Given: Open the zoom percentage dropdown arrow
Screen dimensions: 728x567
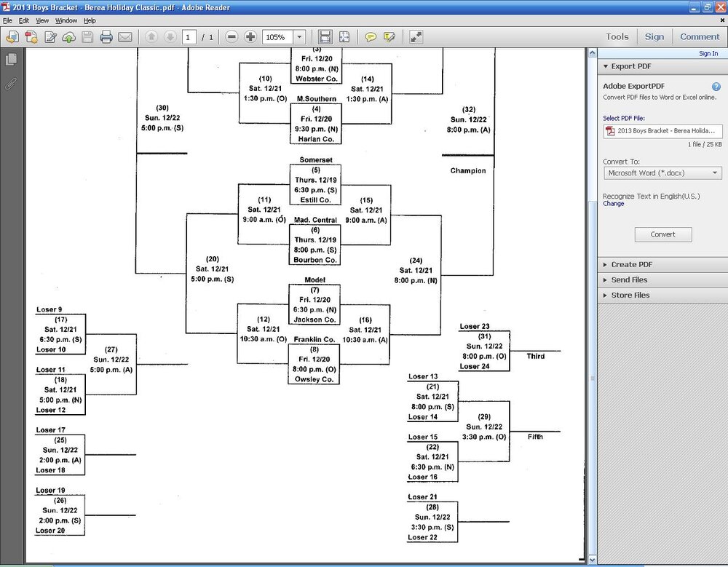Looking at the screenshot, I should [x=299, y=37].
